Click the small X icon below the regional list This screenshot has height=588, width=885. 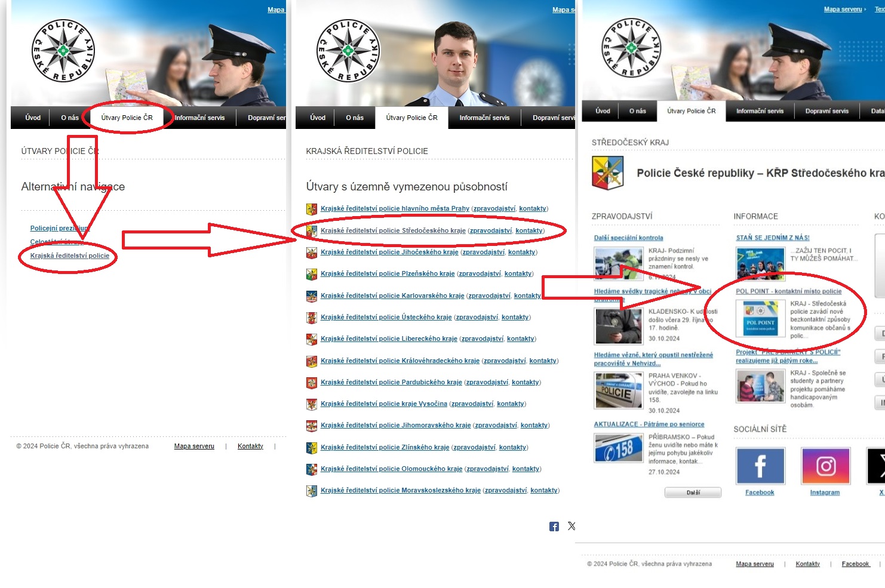click(571, 526)
